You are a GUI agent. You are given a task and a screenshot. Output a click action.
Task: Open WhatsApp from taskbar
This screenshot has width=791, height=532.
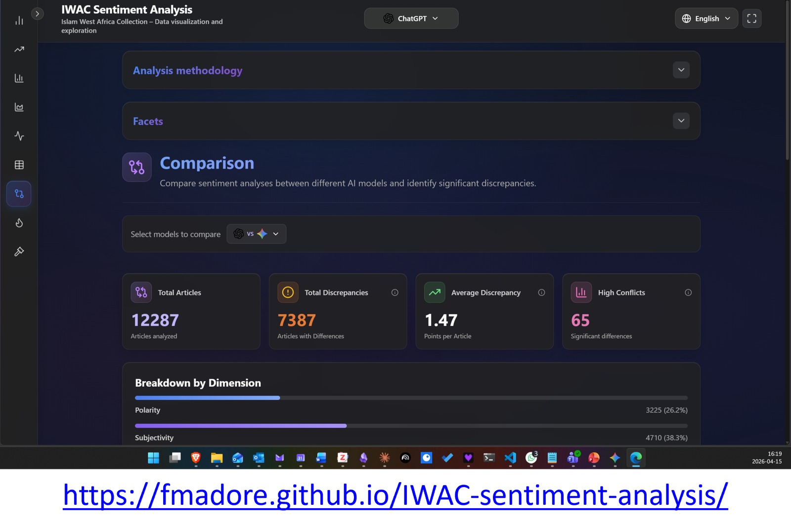click(531, 458)
